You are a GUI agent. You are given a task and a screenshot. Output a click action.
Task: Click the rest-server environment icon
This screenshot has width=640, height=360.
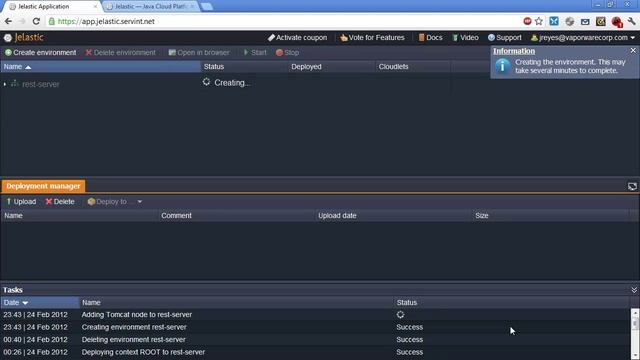coord(15,83)
